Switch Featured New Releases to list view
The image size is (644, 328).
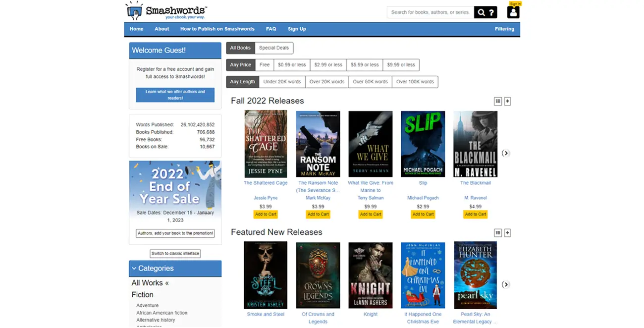[x=497, y=232]
